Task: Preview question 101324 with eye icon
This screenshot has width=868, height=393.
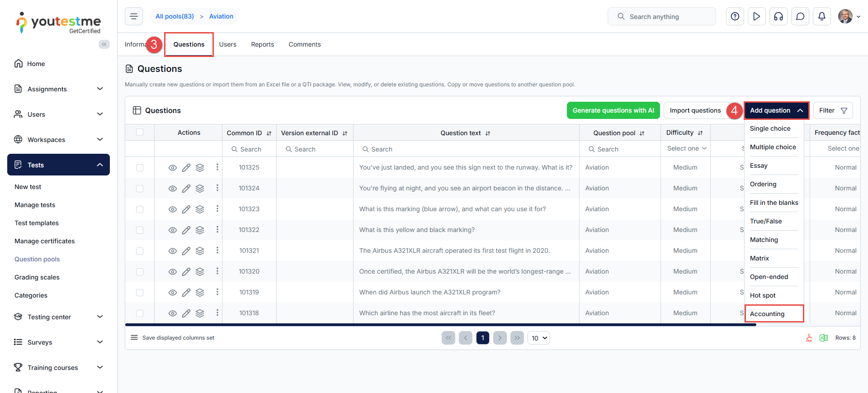Action: click(x=172, y=189)
